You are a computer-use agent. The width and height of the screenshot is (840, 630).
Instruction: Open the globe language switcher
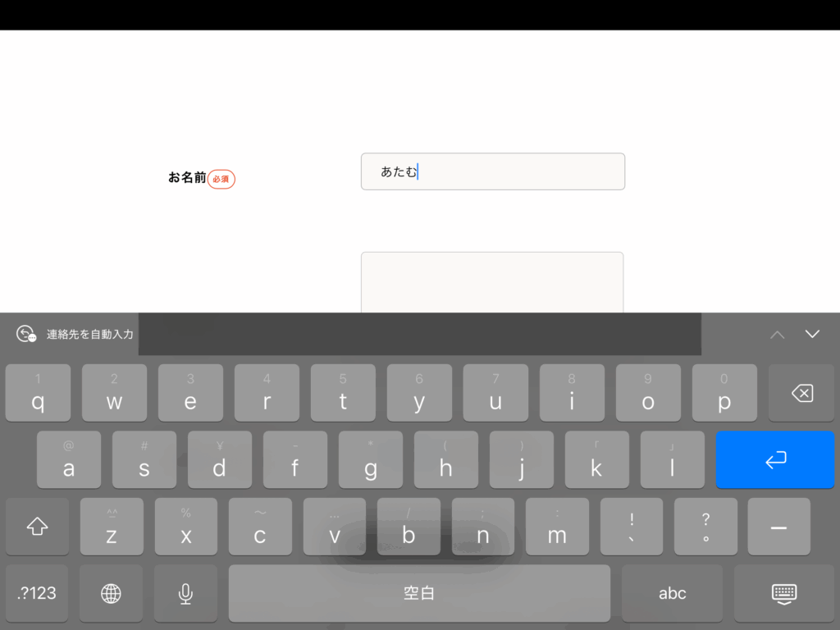(x=111, y=593)
